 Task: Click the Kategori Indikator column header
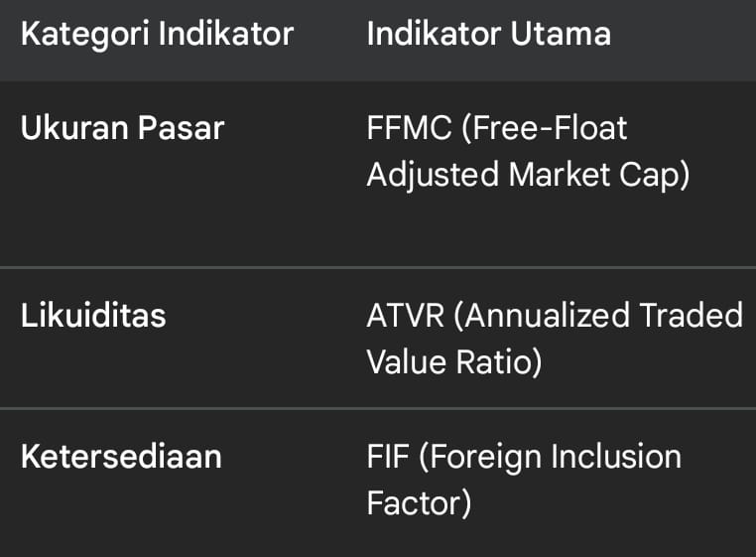coord(157,34)
